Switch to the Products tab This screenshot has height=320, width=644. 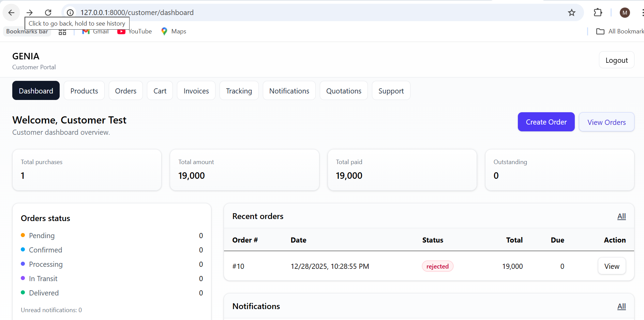(84, 90)
